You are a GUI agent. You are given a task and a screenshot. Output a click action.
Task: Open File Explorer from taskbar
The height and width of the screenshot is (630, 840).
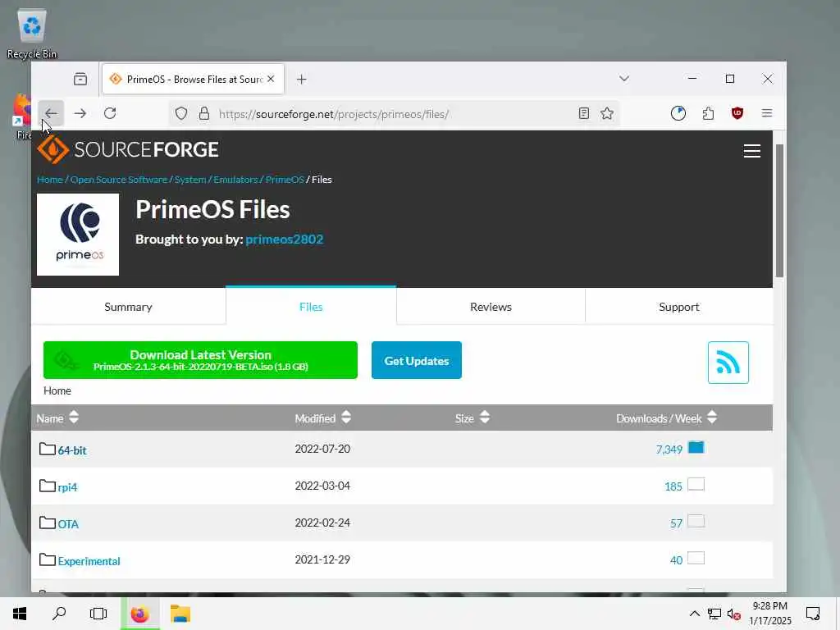click(x=180, y=614)
